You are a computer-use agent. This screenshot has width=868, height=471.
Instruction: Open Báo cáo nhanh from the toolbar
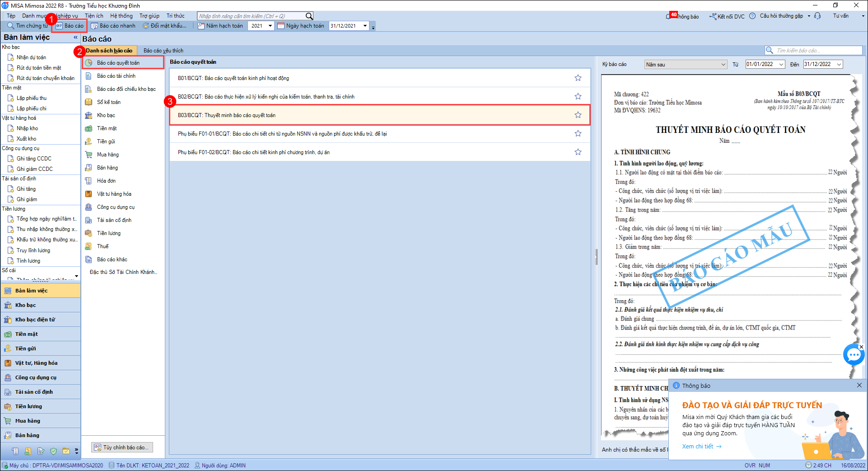[113, 26]
